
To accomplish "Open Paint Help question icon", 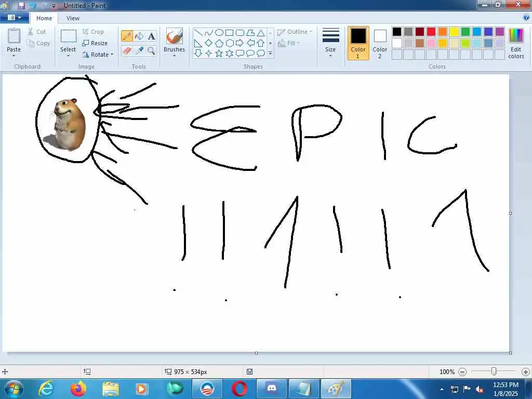I will (526, 18).
